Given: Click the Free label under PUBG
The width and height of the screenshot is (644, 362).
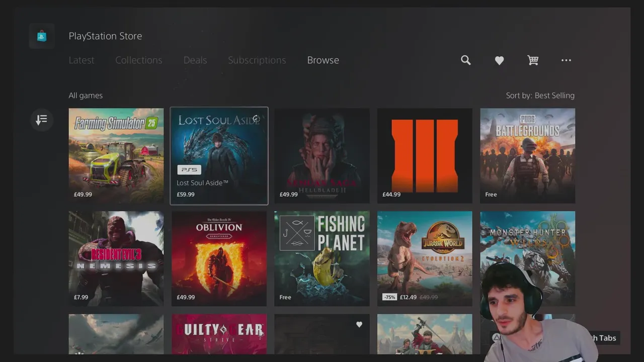Looking at the screenshot, I should point(491,195).
